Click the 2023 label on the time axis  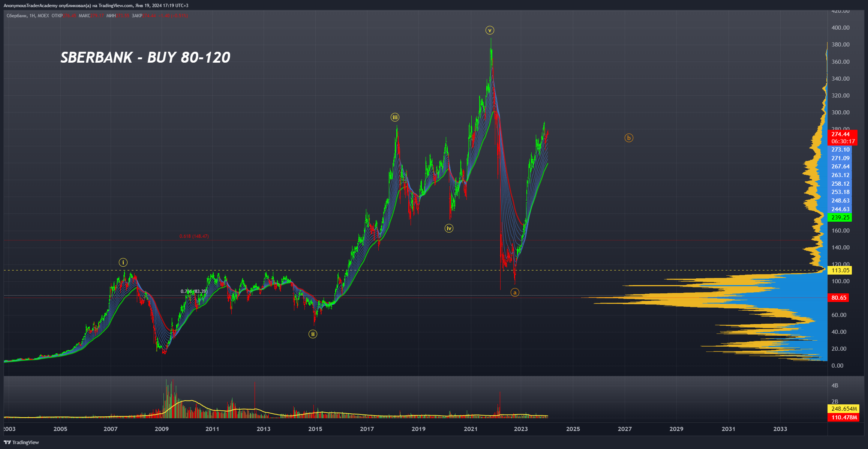521,429
